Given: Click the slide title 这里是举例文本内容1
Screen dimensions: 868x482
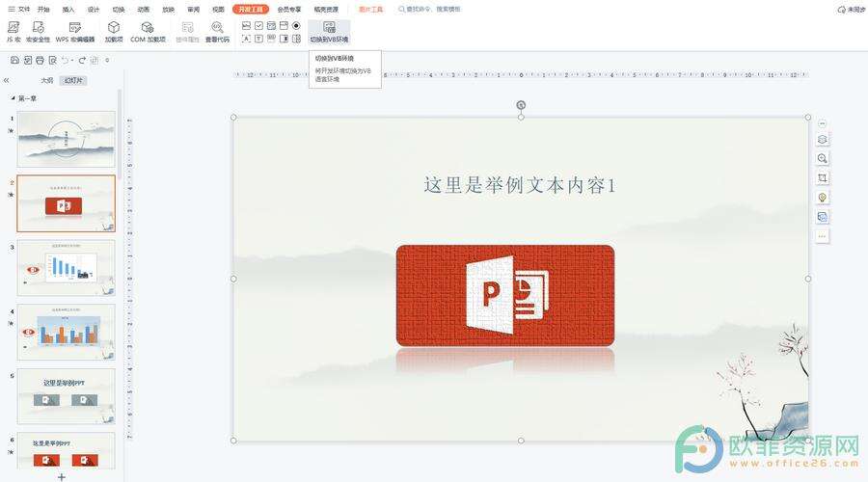Looking at the screenshot, I should 520,185.
